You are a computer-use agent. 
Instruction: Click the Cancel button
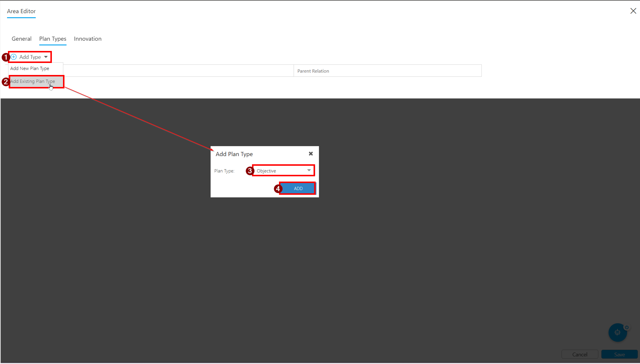(x=580, y=354)
